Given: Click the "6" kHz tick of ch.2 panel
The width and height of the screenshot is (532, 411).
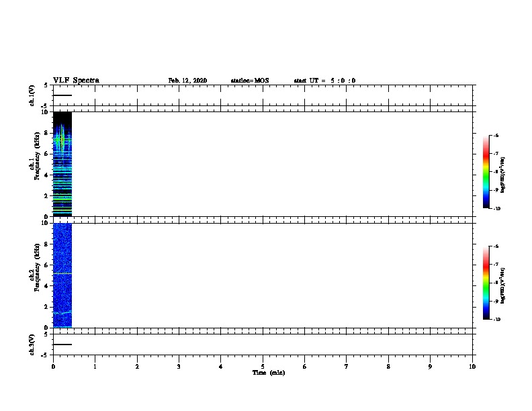Looking at the screenshot, I should pyautogui.click(x=46, y=265).
